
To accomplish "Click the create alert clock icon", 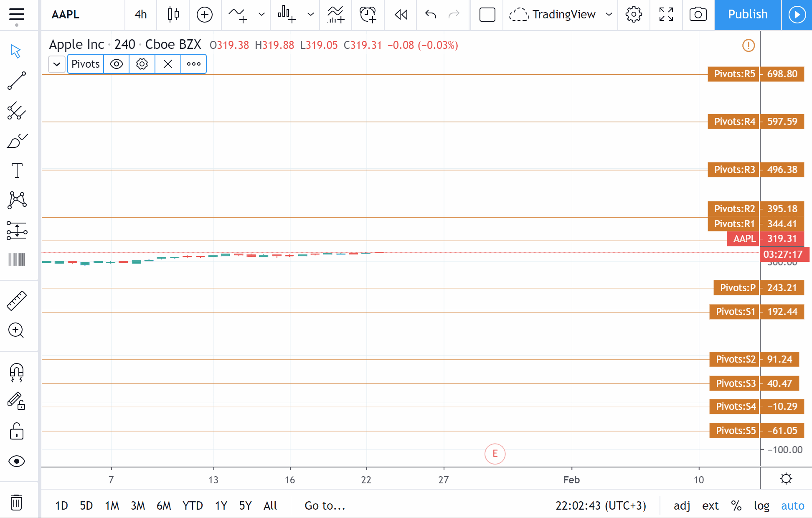I will coord(368,15).
